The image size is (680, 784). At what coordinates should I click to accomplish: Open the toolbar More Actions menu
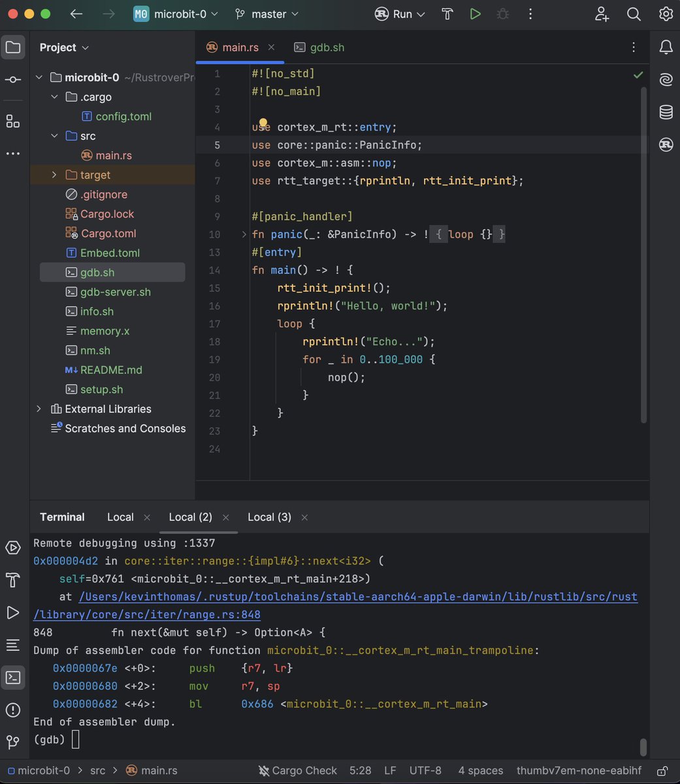[530, 14]
